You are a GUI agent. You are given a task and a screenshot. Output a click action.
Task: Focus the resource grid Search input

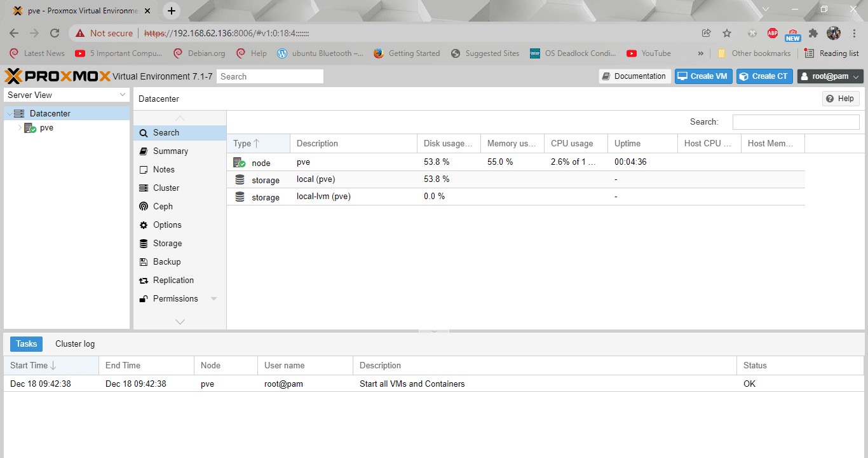click(796, 121)
